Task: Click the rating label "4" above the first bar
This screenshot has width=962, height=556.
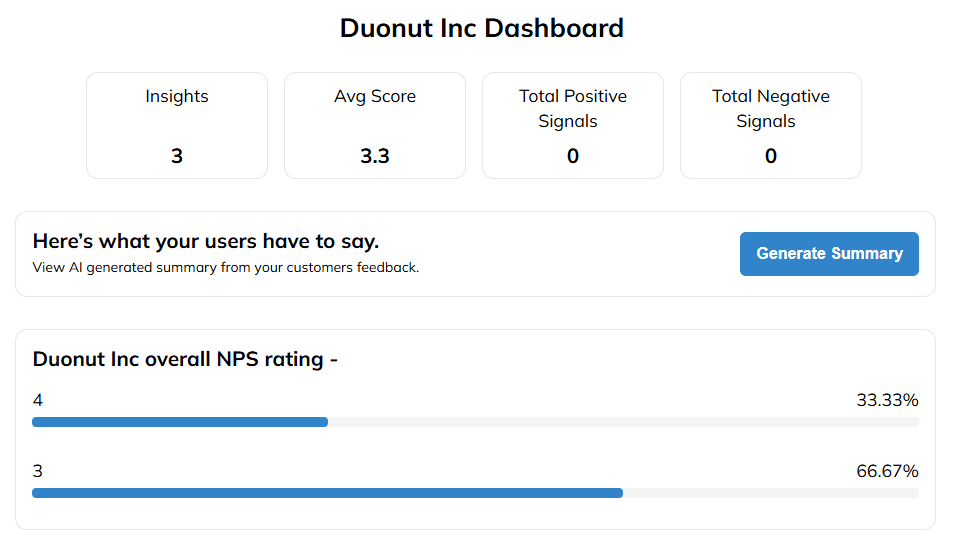Action: tap(38, 401)
